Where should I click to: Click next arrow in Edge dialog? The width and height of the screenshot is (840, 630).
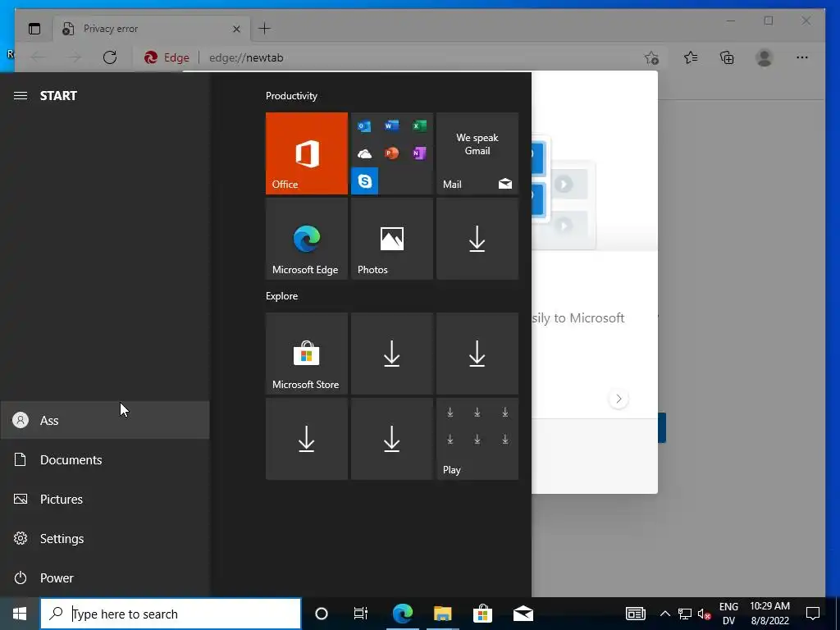click(619, 399)
